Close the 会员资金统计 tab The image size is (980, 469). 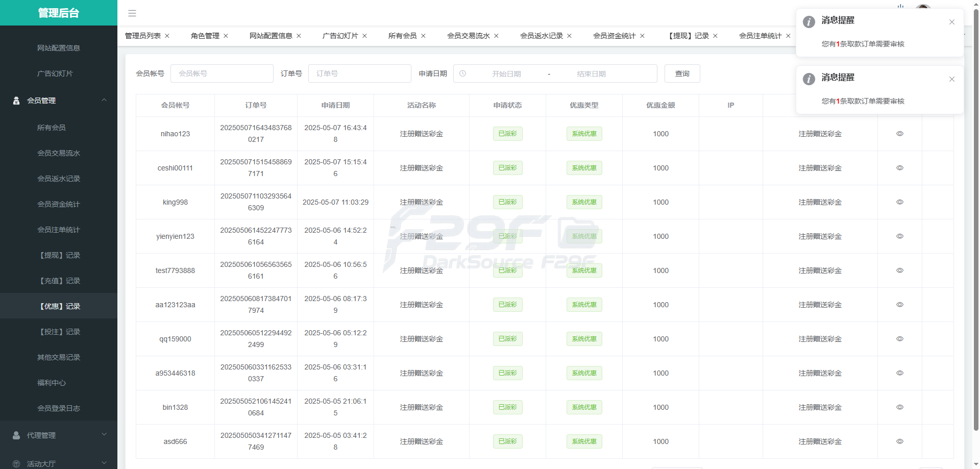[x=642, y=36]
